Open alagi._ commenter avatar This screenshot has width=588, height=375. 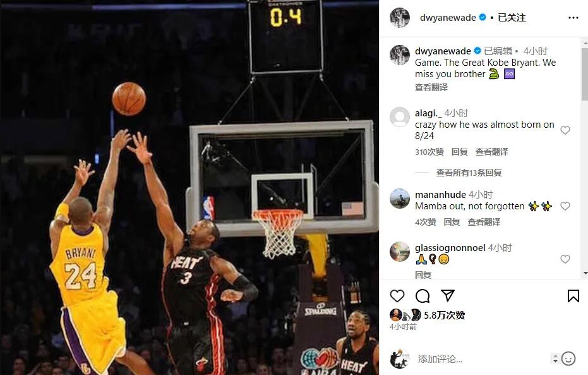399,117
